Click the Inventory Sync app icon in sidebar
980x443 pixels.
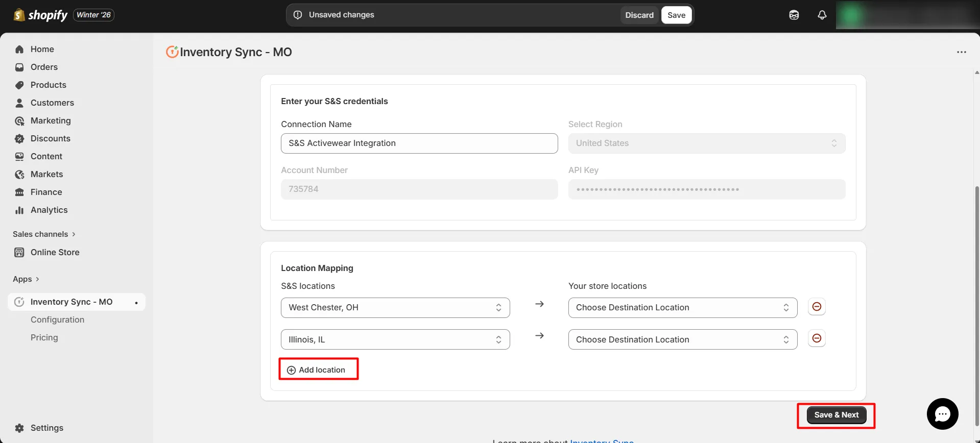click(x=19, y=302)
